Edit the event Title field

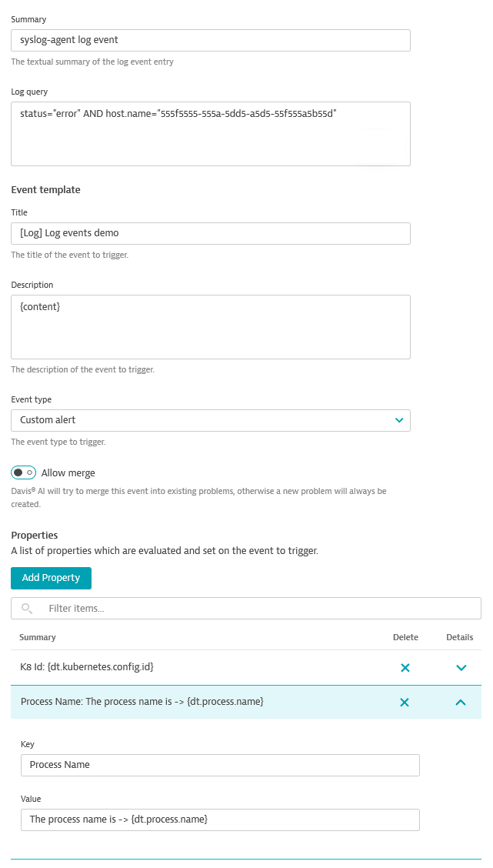tap(210, 233)
